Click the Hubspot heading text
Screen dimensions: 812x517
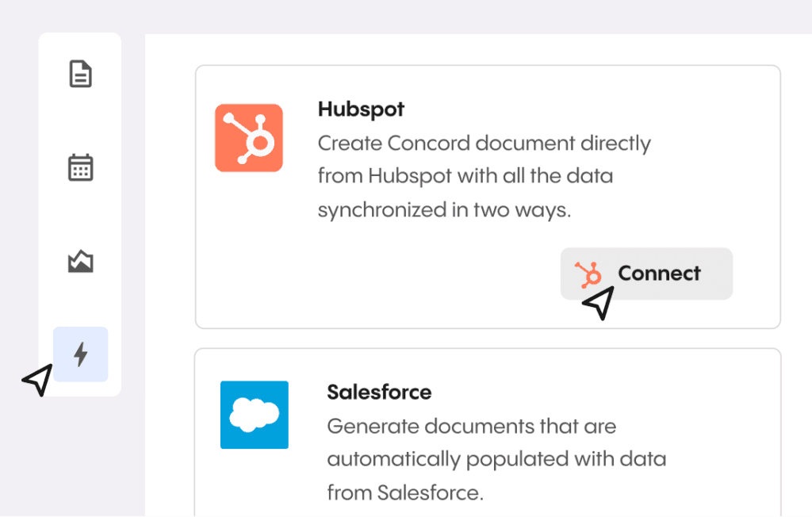[x=361, y=109]
